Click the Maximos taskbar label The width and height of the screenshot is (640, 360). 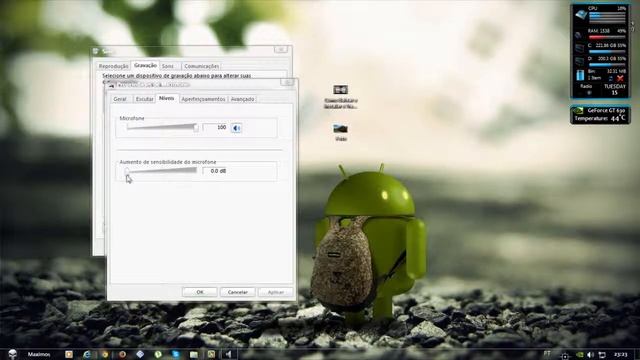click(39, 354)
